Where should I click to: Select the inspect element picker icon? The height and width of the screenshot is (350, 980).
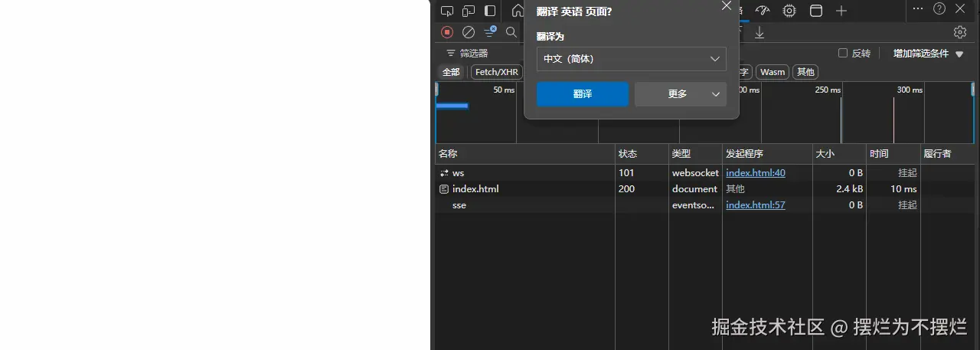447,11
